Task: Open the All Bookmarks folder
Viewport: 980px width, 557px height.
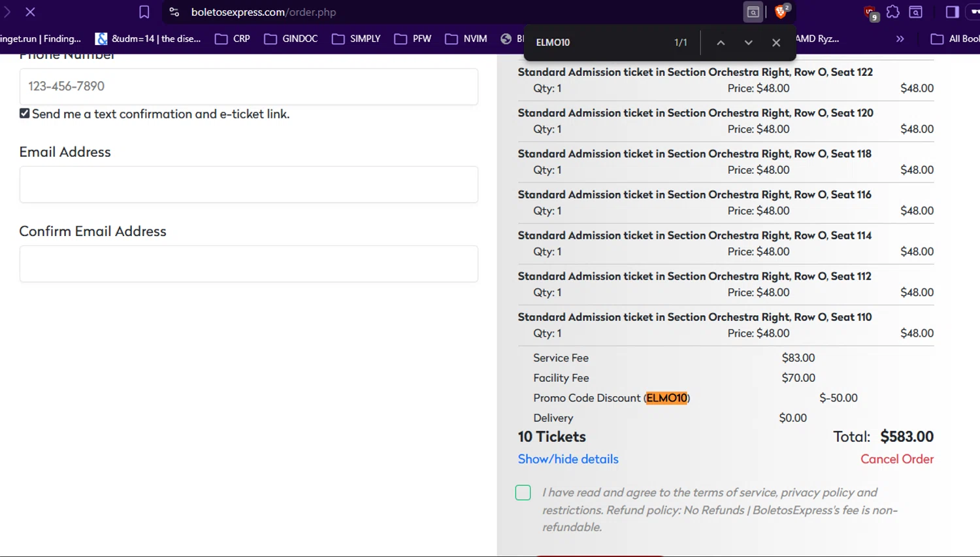Action: 955,39
